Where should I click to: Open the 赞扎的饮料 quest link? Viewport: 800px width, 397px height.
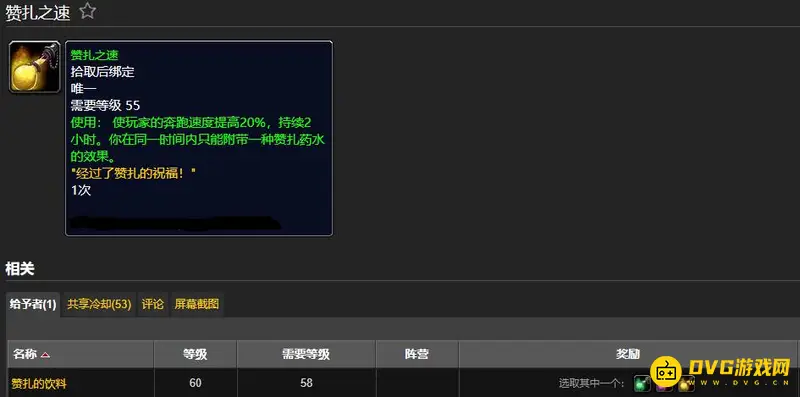point(39,383)
